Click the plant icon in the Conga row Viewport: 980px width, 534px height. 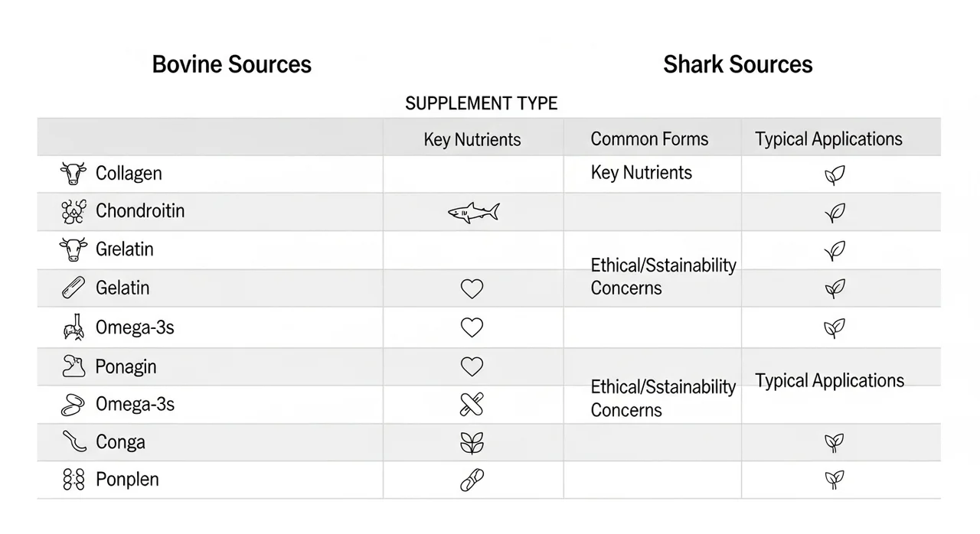tap(472, 443)
